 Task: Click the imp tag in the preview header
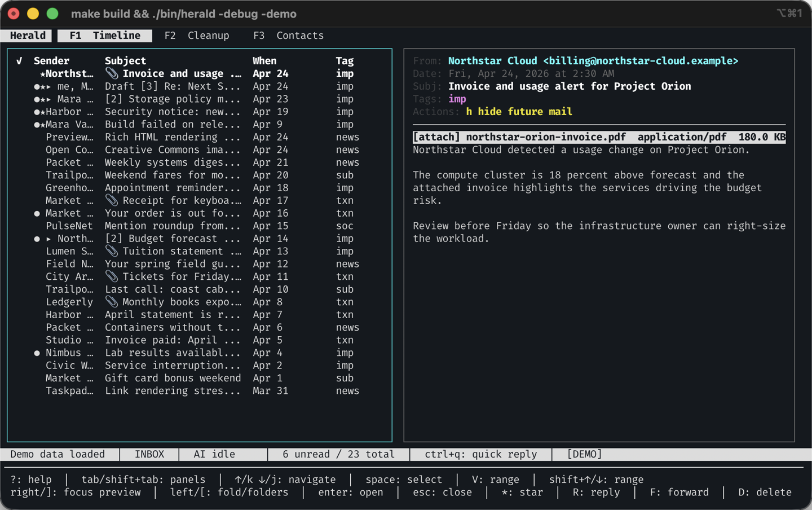[x=457, y=99]
